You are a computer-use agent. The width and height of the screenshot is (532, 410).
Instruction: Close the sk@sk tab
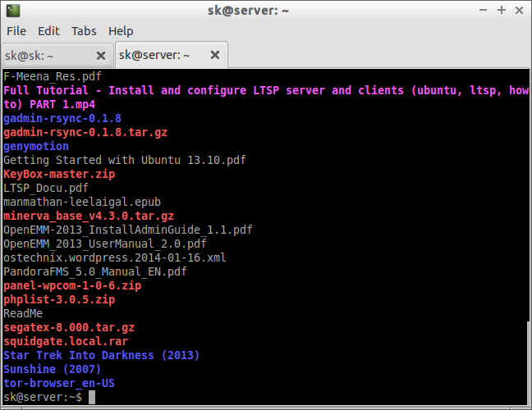pyautogui.click(x=101, y=56)
